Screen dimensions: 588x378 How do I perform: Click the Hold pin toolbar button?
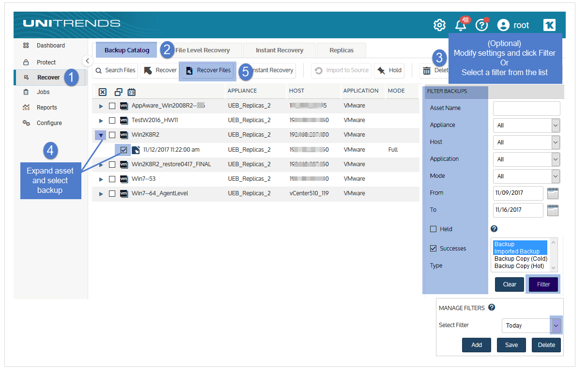pos(389,70)
